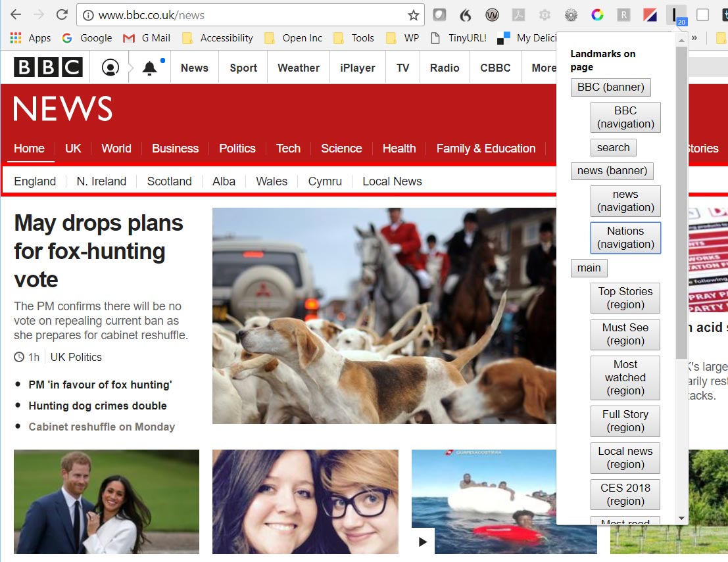Open the Cabinet reshuffle on Monday link

pyautogui.click(x=102, y=427)
